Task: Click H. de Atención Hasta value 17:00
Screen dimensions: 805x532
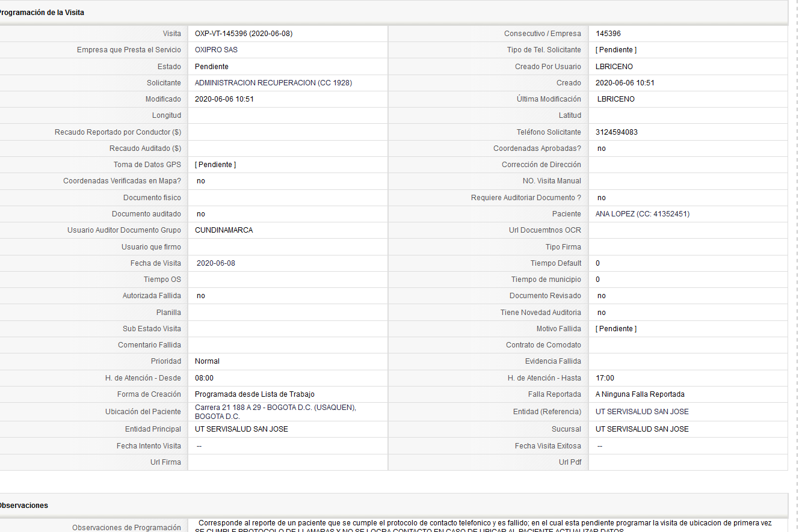Action: pyautogui.click(x=605, y=378)
